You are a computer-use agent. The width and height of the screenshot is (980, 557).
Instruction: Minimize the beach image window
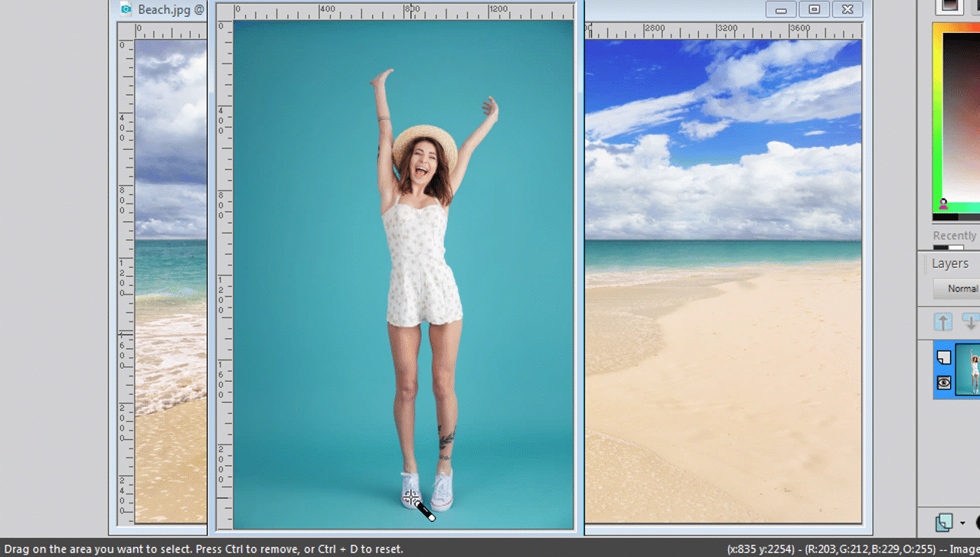tap(781, 9)
